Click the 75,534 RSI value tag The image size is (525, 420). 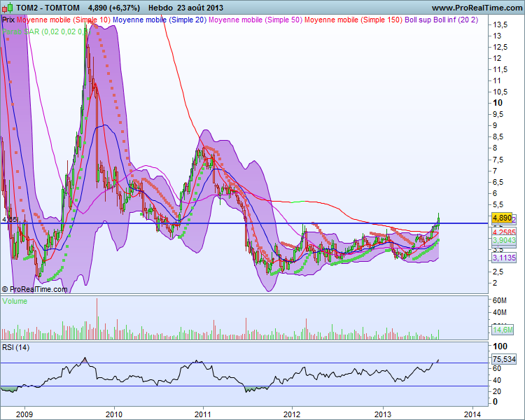(x=504, y=359)
